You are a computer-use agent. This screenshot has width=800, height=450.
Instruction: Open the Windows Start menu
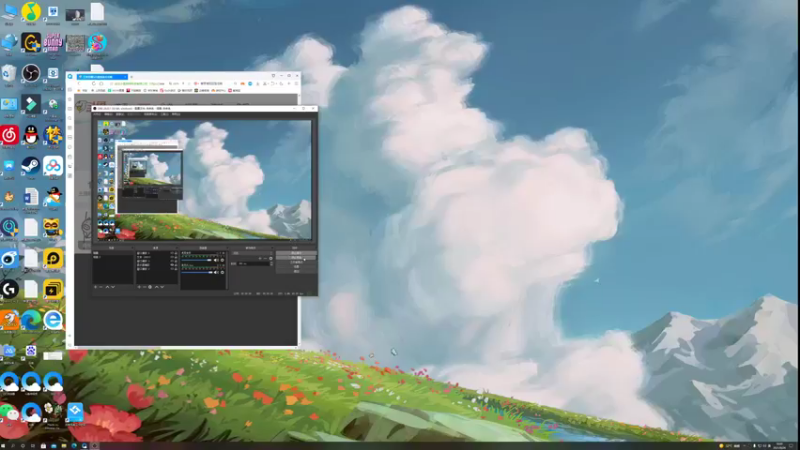pyautogui.click(x=3, y=446)
